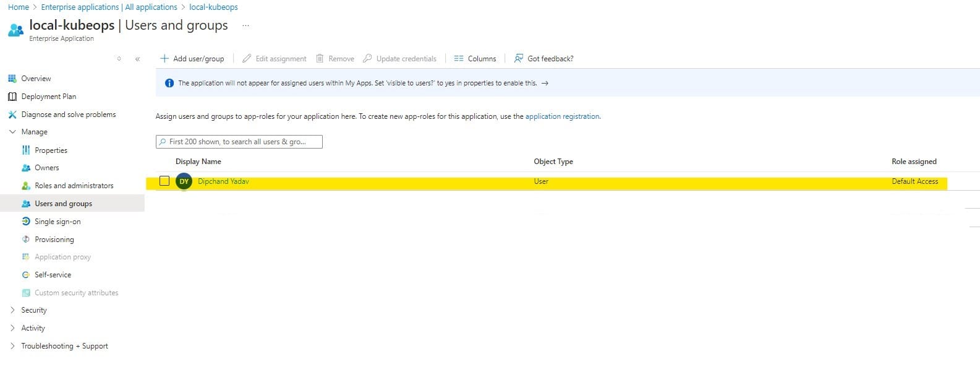Open Diagnose and solve problems item
980x390 pixels.
click(69, 115)
